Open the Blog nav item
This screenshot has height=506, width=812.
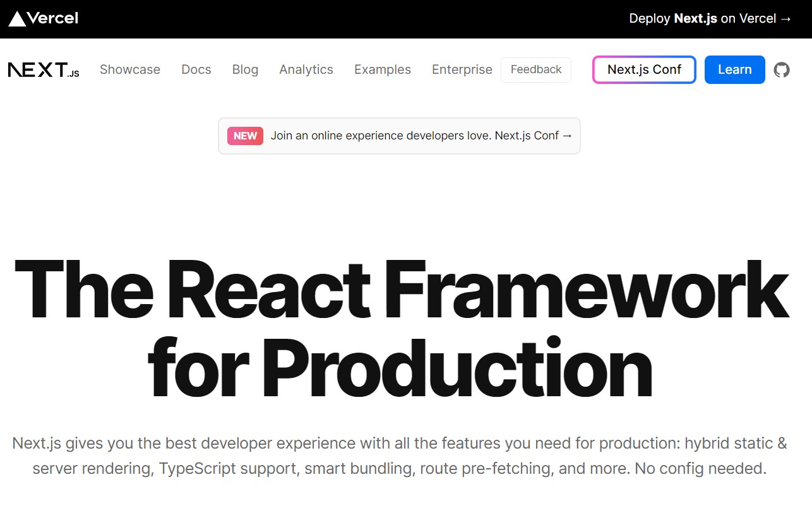click(245, 69)
